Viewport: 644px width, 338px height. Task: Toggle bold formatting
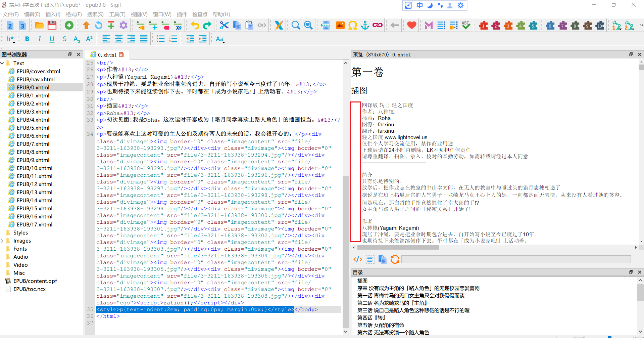click(x=27, y=39)
